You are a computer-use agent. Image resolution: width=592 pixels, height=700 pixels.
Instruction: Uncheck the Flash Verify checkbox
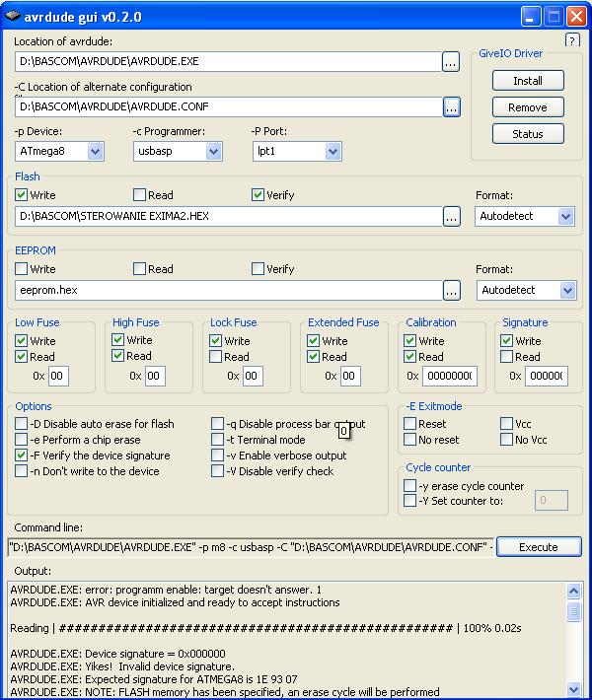pyautogui.click(x=259, y=195)
